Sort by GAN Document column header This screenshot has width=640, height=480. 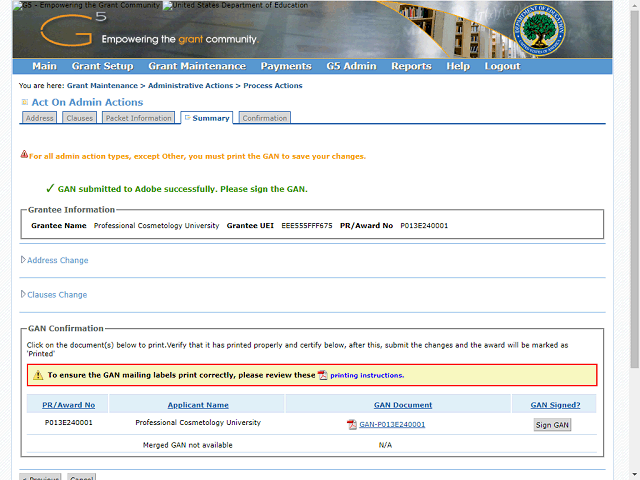point(403,405)
